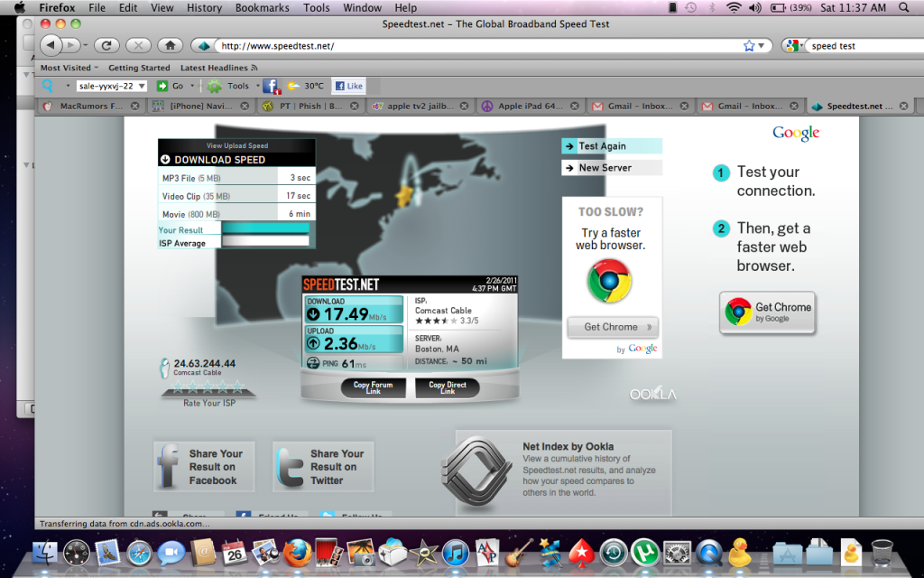Viewport: 924px width, 578px height.
Task: Click the Get Chrome by Google button
Action: pos(767,312)
